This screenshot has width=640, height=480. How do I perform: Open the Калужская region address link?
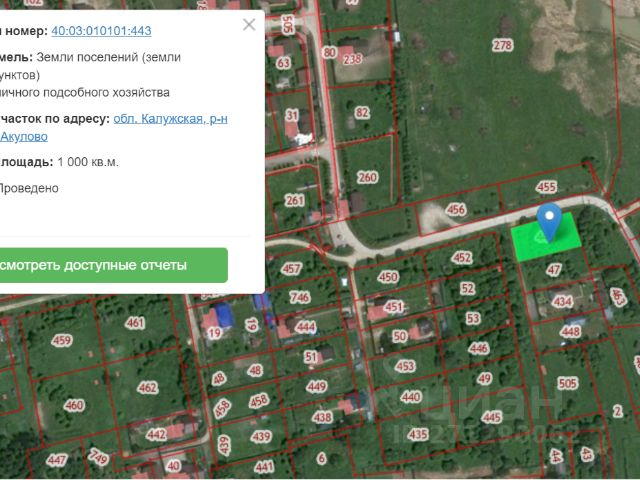(170, 118)
